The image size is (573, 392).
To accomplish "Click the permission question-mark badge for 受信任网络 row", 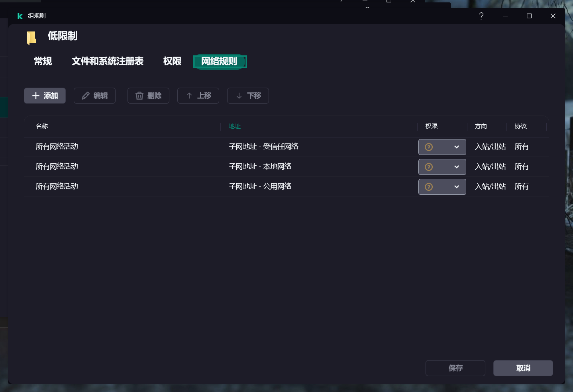I will [428, 147].
